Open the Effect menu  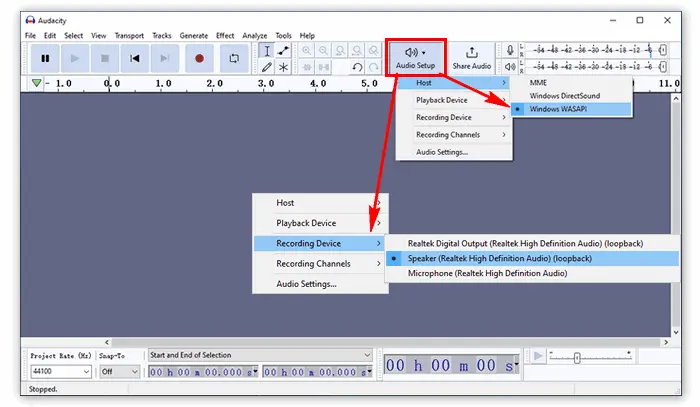(225, 36)
